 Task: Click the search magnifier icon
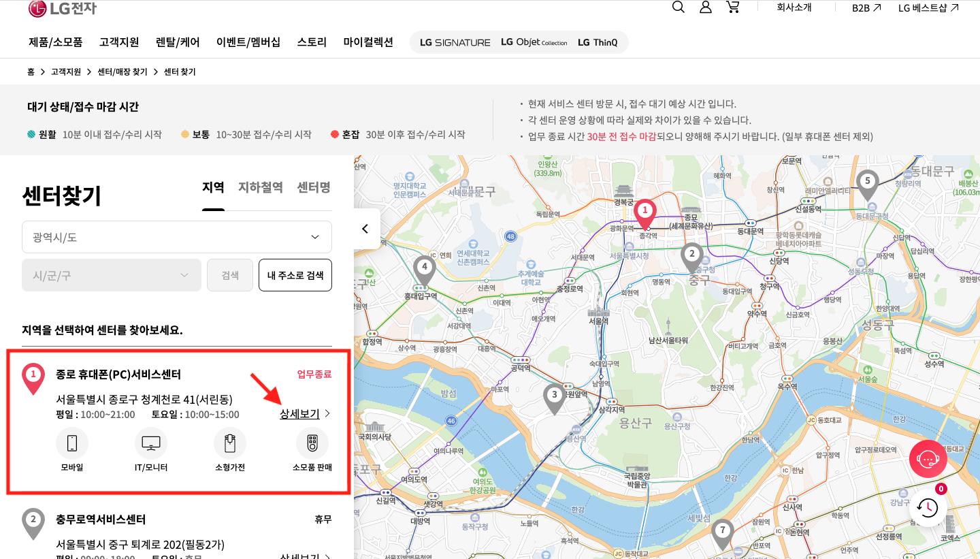click(678, 7)
